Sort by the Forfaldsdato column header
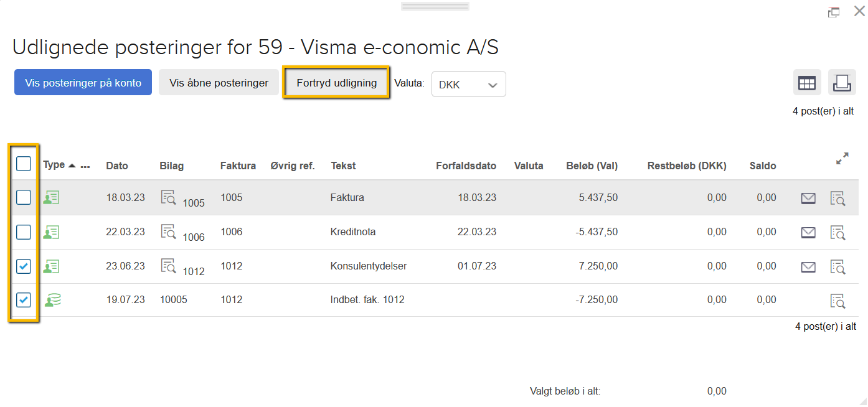The height and width of the screenshot is (407, 868). pos(466,166)
